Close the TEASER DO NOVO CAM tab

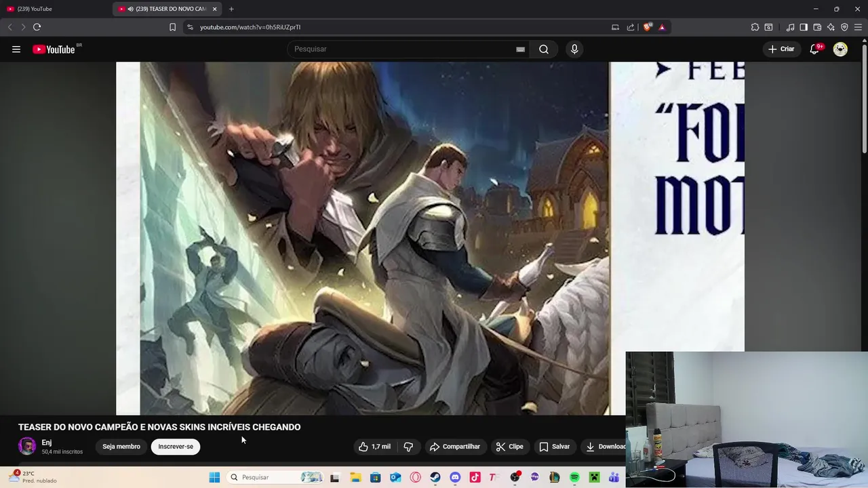click(215, 9)
